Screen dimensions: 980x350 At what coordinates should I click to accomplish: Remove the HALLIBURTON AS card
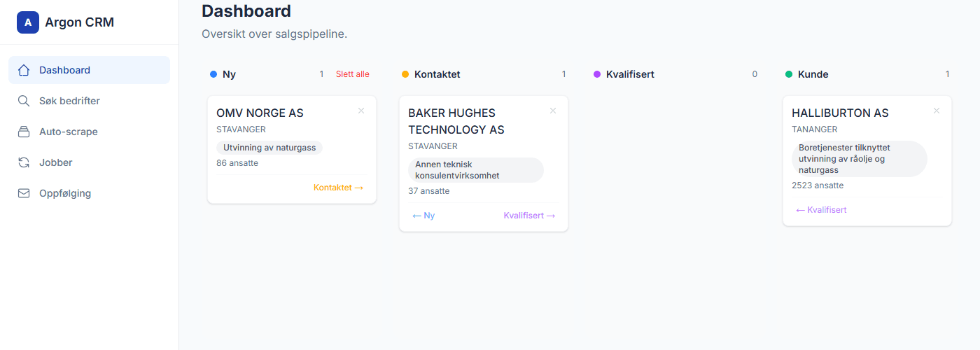pos(937,111)
